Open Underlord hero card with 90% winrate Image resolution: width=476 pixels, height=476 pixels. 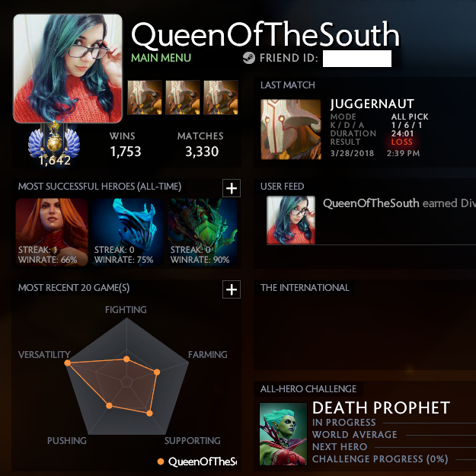(203, 232)
